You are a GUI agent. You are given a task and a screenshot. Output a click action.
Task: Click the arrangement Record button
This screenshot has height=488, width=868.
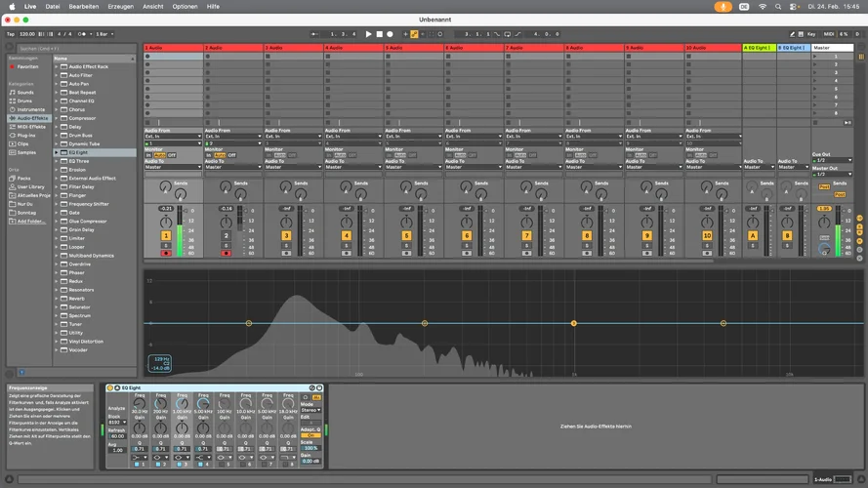(x=391, y=34)
